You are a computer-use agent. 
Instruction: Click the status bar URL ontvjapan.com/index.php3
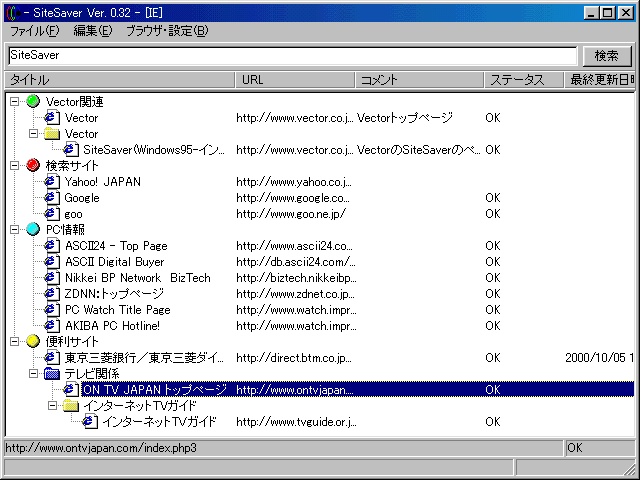[x=101, y=448]
